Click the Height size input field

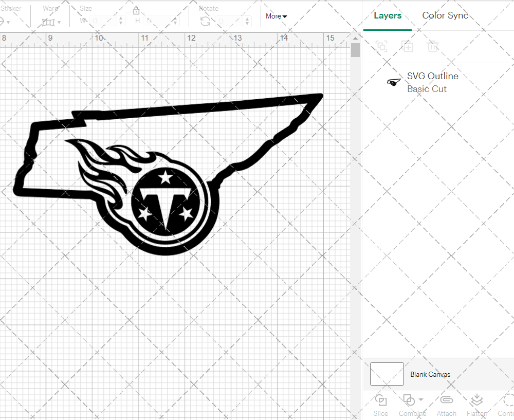tap(158, 21)
